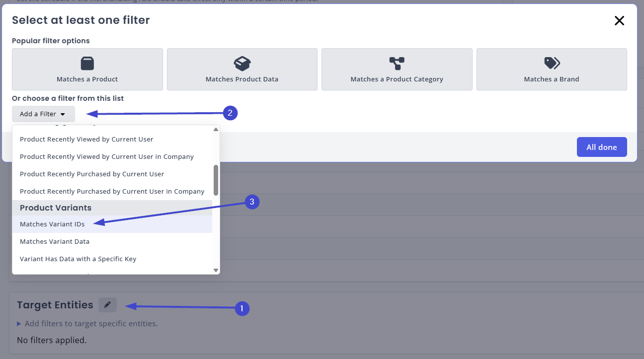644x359 pixels.
Task: Select 'Product Recently Purchased by Current User in Company'
Action: [x=112, y=191]
